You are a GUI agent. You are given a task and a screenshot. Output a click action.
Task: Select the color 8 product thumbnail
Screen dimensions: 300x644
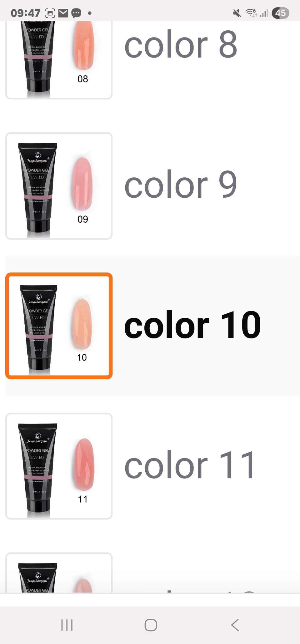pos(59,59)
